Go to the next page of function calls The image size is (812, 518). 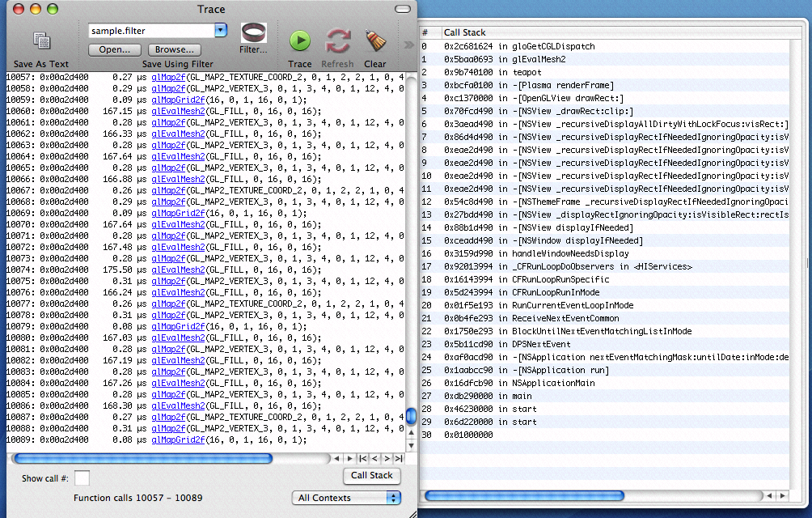coord(387,459)
